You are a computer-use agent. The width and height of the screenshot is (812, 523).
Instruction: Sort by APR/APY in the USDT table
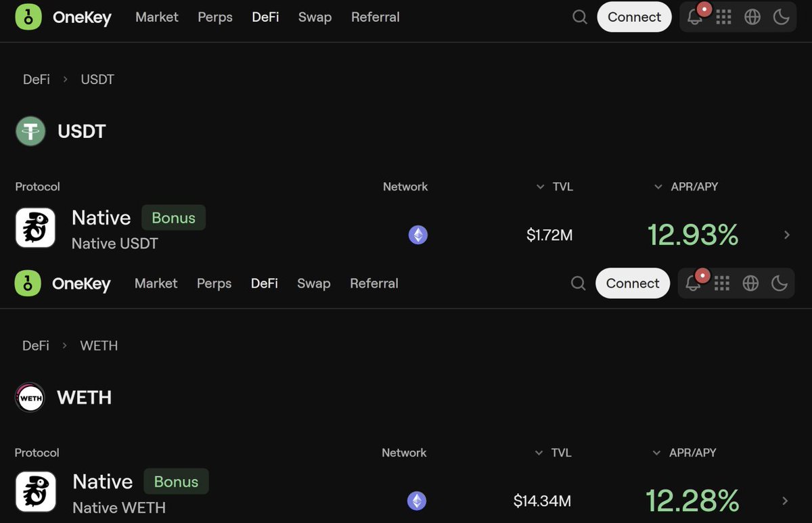coord(686,187)
